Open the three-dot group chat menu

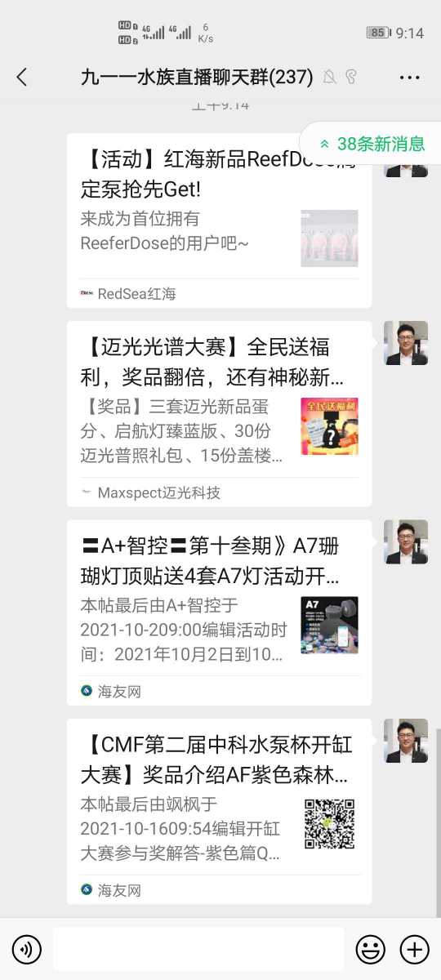409,78
